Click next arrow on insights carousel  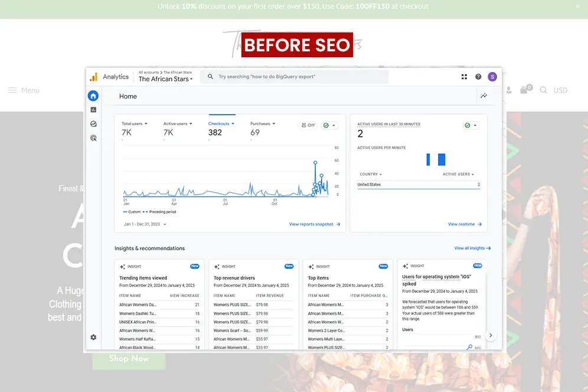[491, 335]
